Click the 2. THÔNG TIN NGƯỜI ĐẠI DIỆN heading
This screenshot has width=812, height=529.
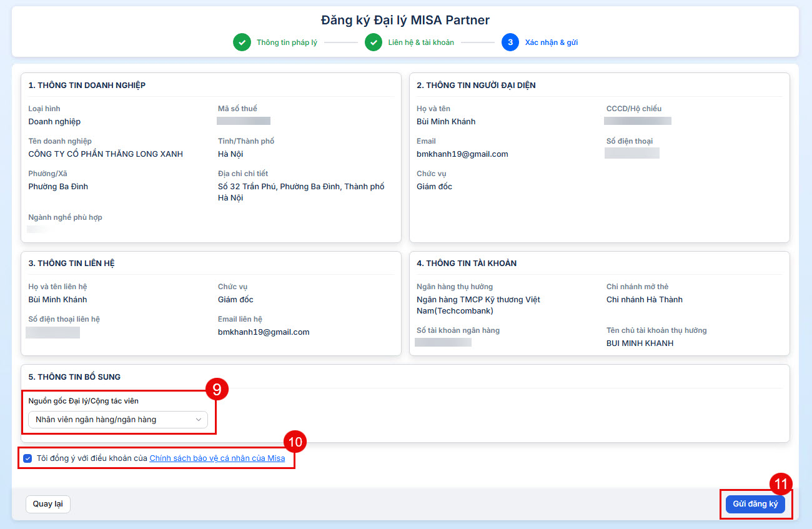476,86
